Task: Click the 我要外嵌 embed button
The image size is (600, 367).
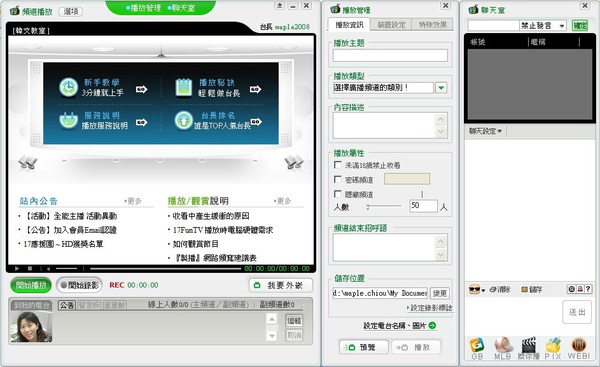Action: tap(280, 285)
